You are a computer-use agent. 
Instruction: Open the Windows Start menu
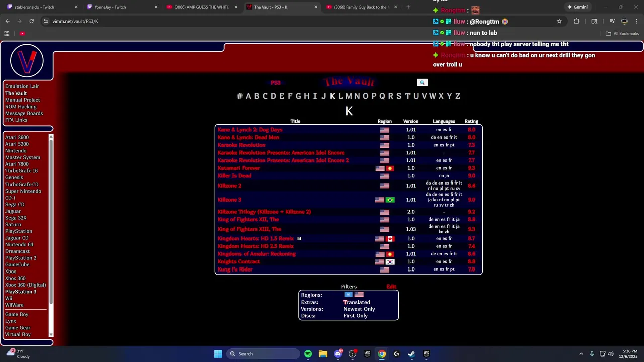218,354
